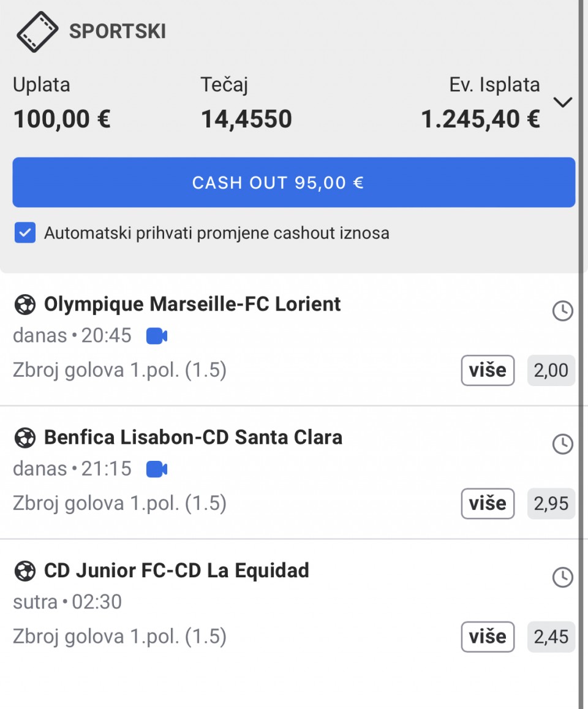This screenshot has width=588, height=709.
Task: Click the football icon next to Olympique Marseille
Action: point(25,305)
